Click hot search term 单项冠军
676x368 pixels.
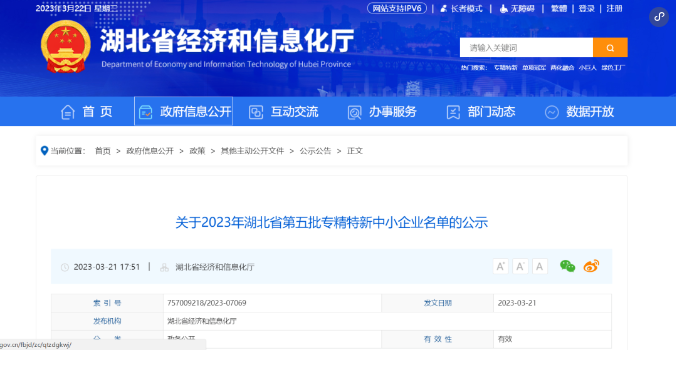[534, 68]
